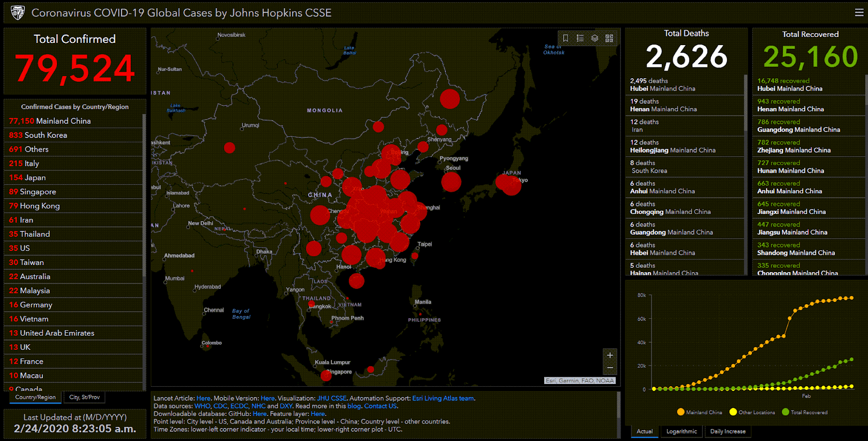Open the JHU CSSE link
Image resolution: width=868 pixels, height=441 pixels.
coord(331,399)
